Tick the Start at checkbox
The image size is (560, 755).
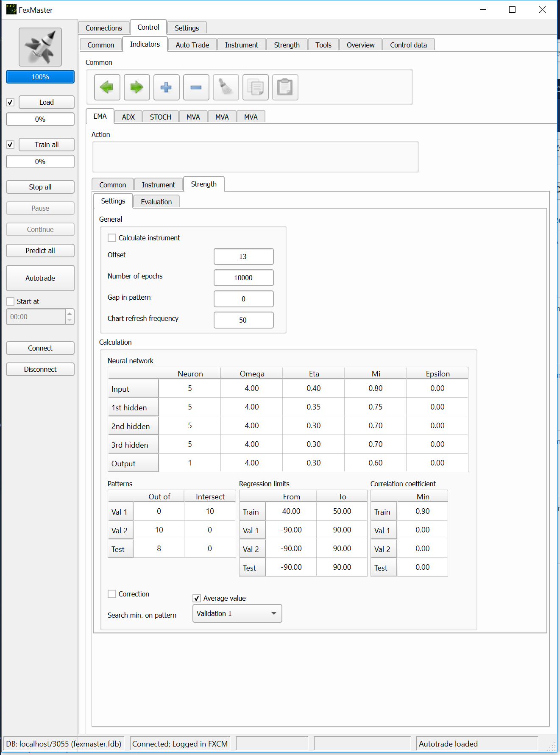pos(11,301)
